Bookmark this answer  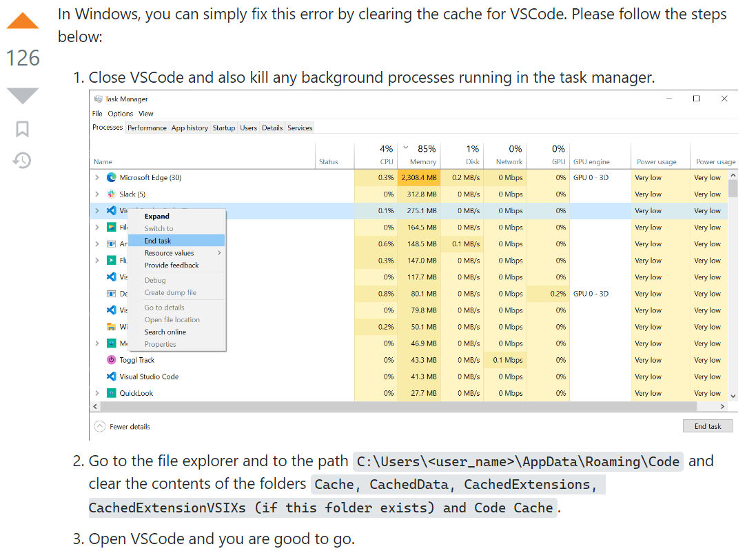point(23,129)
